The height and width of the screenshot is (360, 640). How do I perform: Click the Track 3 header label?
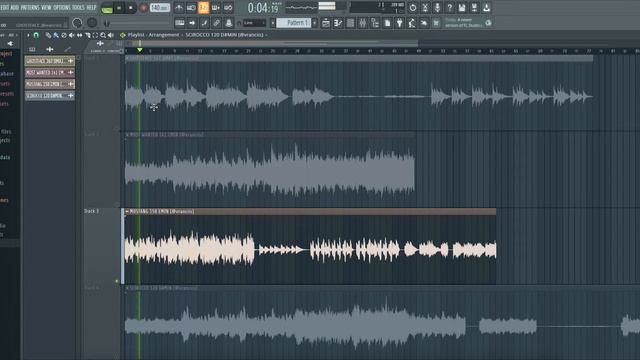pos(91,211)
